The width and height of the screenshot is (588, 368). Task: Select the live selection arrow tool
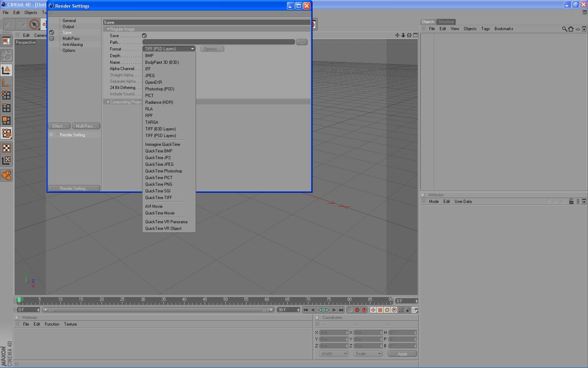pos(34,24)
